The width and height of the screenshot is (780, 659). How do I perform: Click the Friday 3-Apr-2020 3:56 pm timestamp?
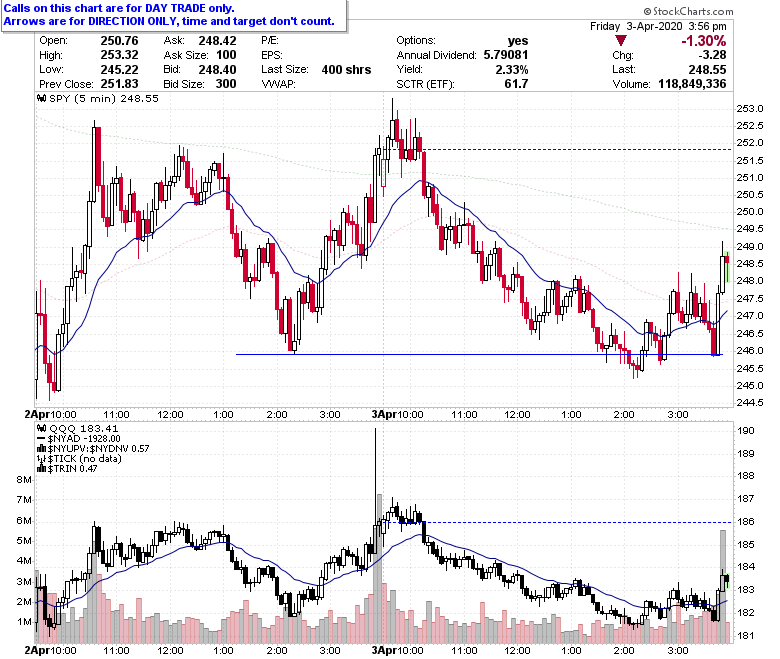[658, 26]
